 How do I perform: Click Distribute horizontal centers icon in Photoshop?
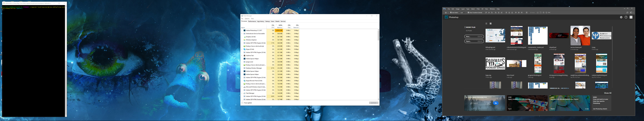pyautogui.click(x=519, y=13)
